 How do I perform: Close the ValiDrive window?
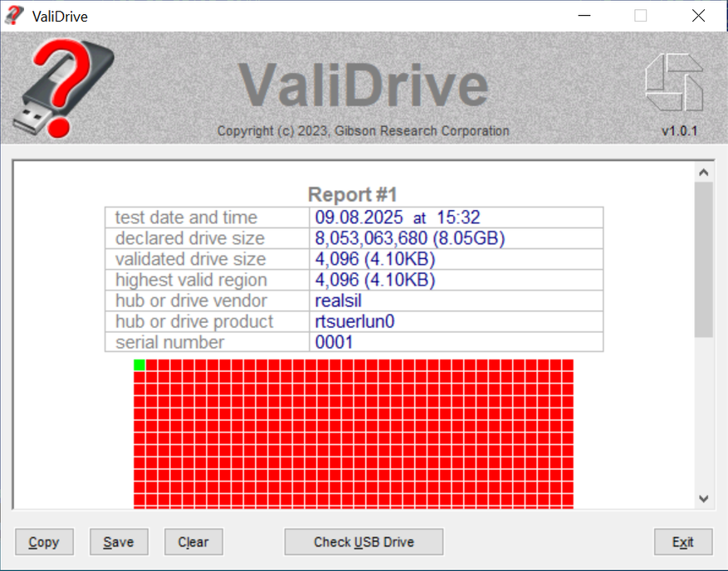pyautogui.click(x=698, y=16)
